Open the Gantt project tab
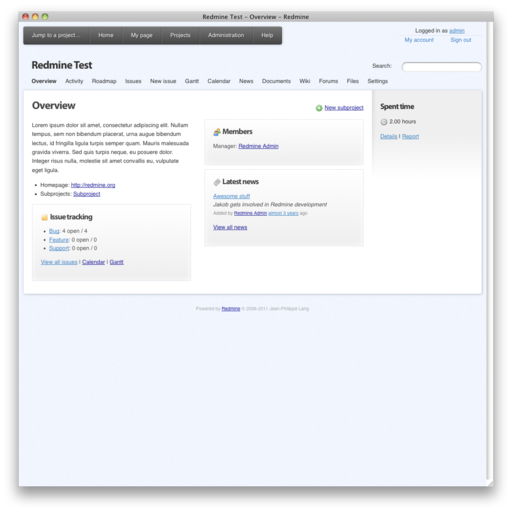This screenshot has height=512, width=512. pos(192,81)
